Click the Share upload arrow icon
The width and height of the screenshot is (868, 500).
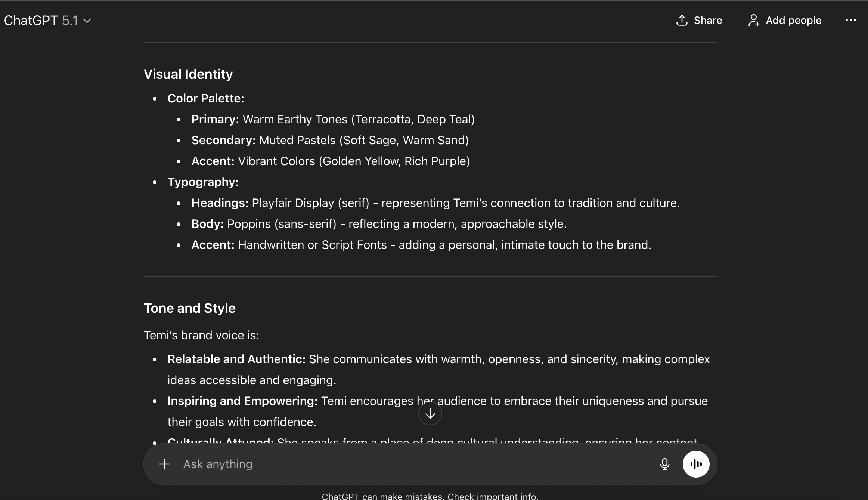pos(682,20)
